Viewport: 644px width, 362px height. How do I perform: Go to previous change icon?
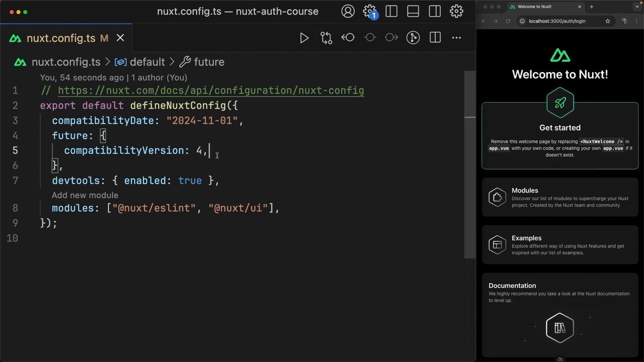pos(348,38)
